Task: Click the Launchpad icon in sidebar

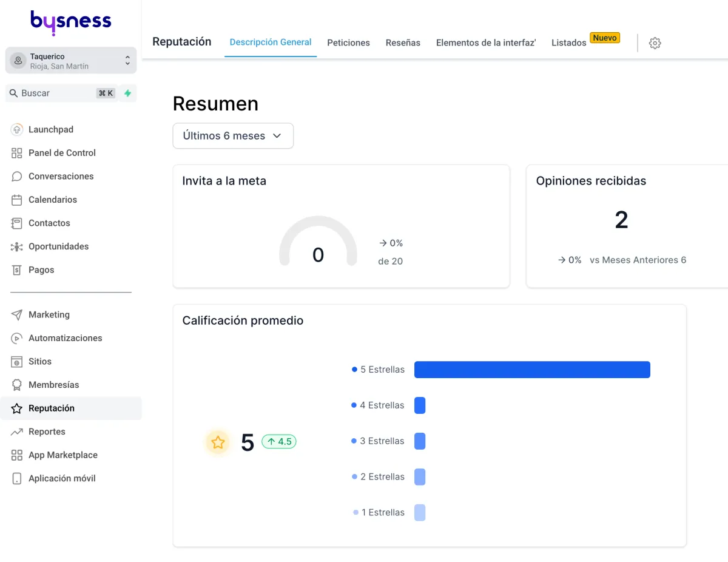Action: point(17,129)
